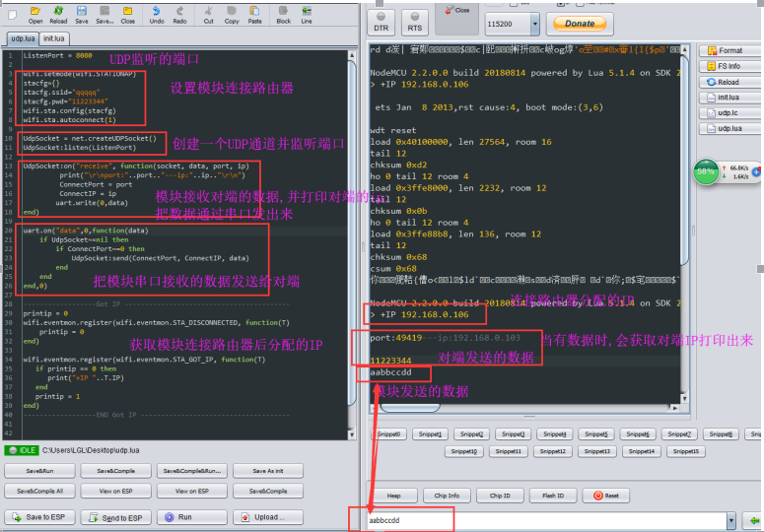Click the Reset button with power icon
This screenshot has height=532, width=764.
[x=605, y=496]
